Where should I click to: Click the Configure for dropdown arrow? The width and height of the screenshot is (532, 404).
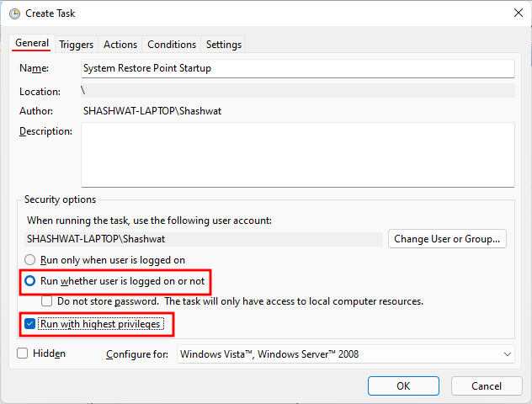(x=507, y=354)
